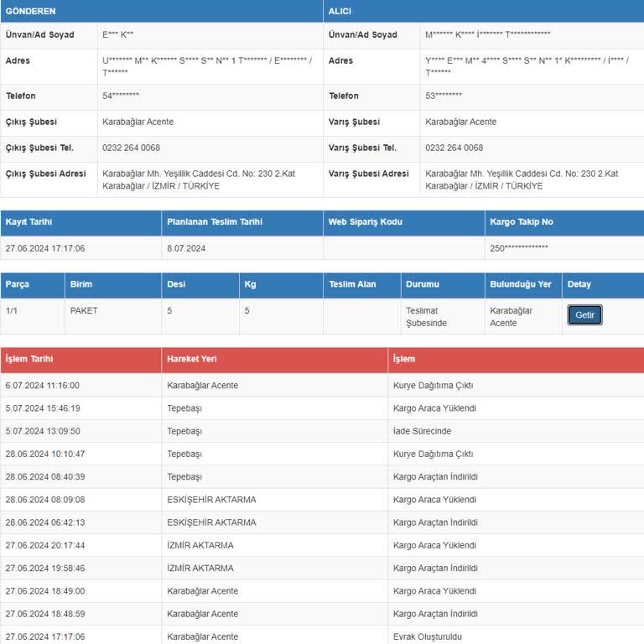
Task: Click the Bulunduğu Yer column header
Action: (520, 284)
